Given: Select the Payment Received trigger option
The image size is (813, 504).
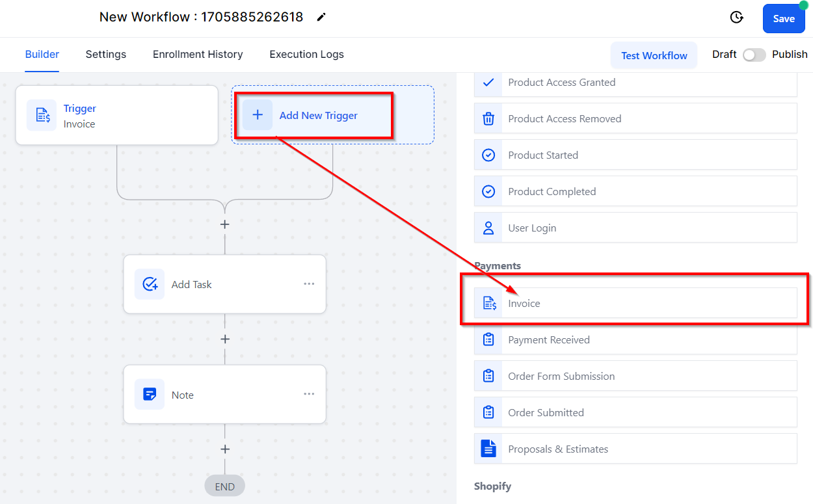Looking at the screenshot, I should click(635, 339).
